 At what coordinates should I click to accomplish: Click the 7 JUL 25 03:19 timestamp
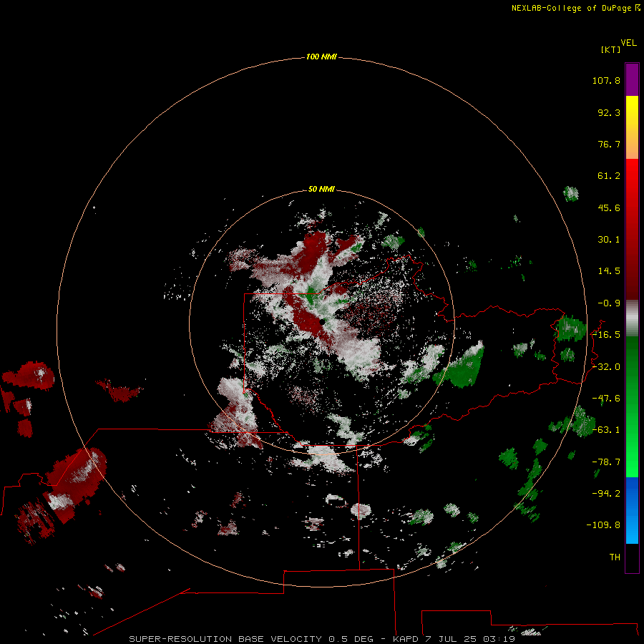[x=470, y=639]
